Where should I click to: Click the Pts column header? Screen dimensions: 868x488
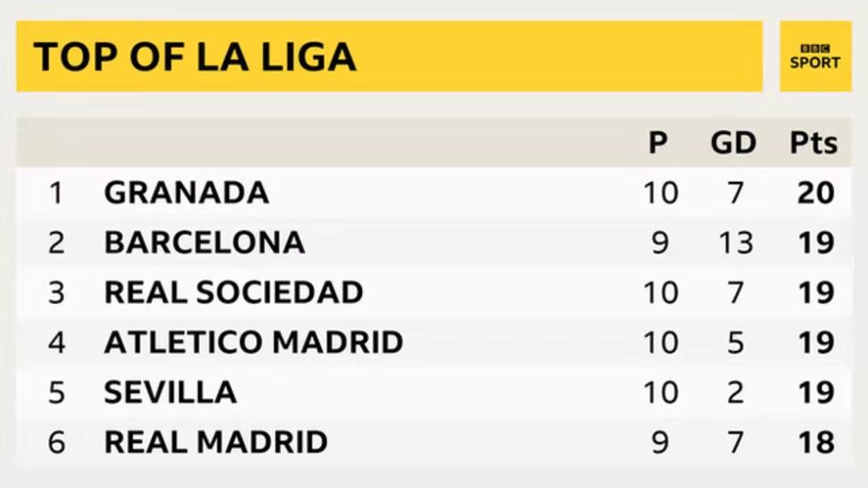click(x=814, y=142)
